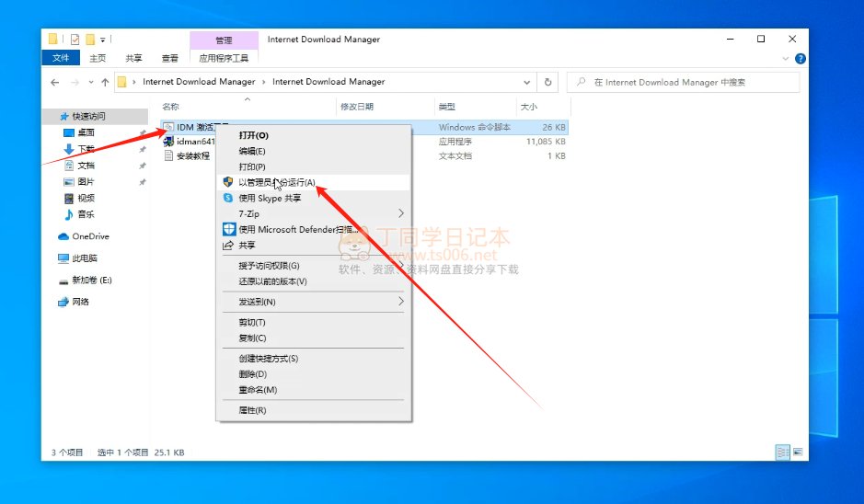This screenshot has height=504, width=864.
Task: Click the refresh button in address bar
Action: pyautogui.click(x=547, y=82)
